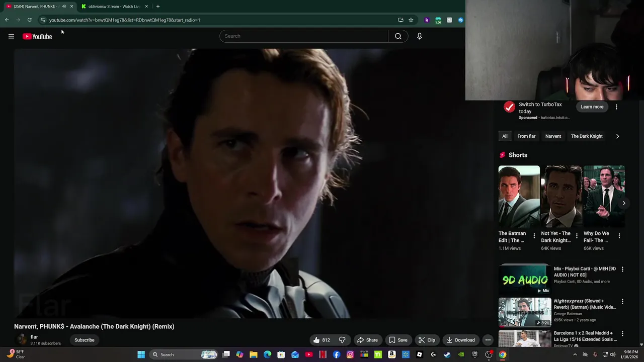Open options for Nightexpress video

tap(622, 302)
